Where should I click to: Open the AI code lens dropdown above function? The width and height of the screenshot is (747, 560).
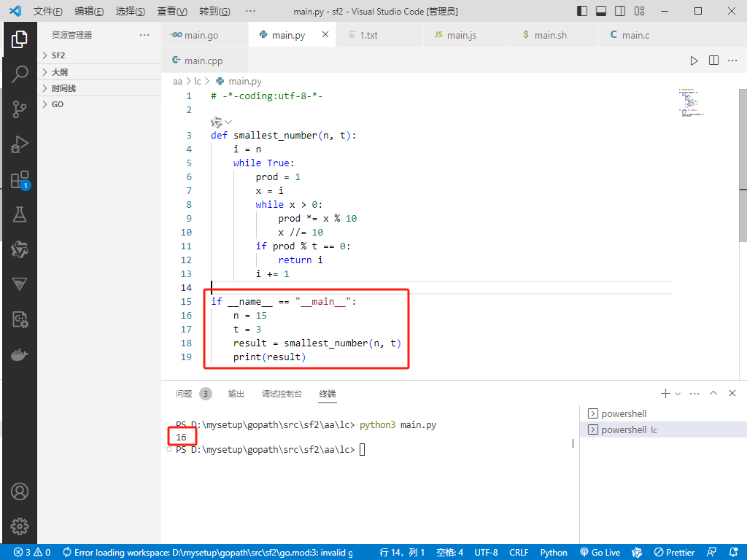pos(222,122)
